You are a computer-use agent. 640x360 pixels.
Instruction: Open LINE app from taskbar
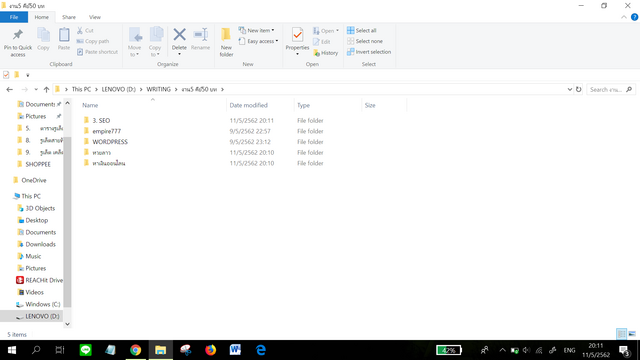85,350
